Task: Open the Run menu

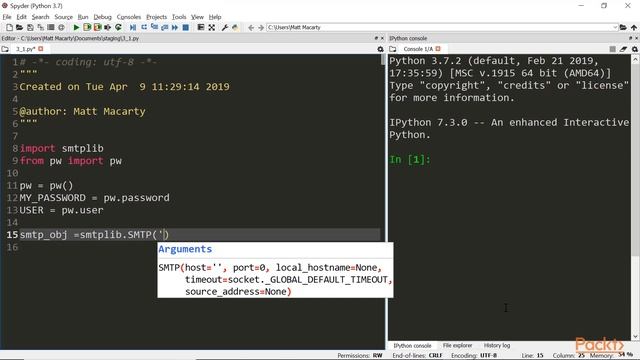Action: click(x=83, y=17)
